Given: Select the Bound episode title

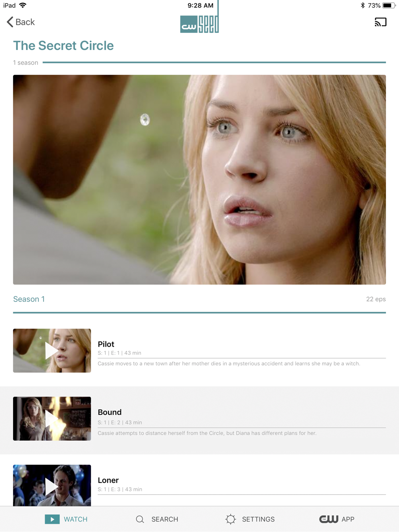Looking at the screenshot, I should pyautogui.click(x=110, y=412).
